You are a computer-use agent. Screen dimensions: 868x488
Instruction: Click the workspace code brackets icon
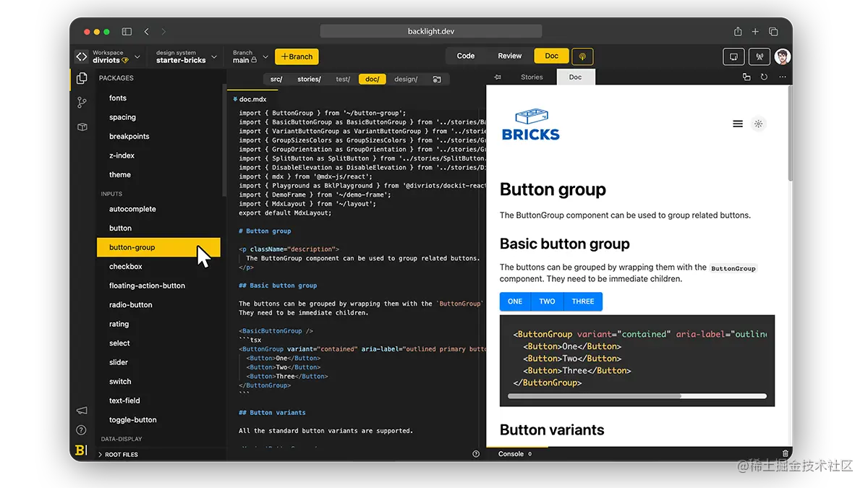point(81,56)
